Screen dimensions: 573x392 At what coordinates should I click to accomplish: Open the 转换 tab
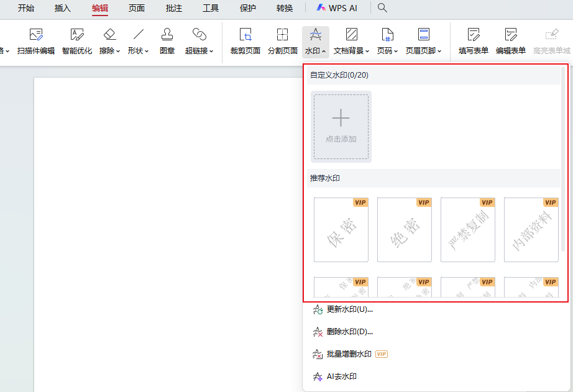(284, 8)
